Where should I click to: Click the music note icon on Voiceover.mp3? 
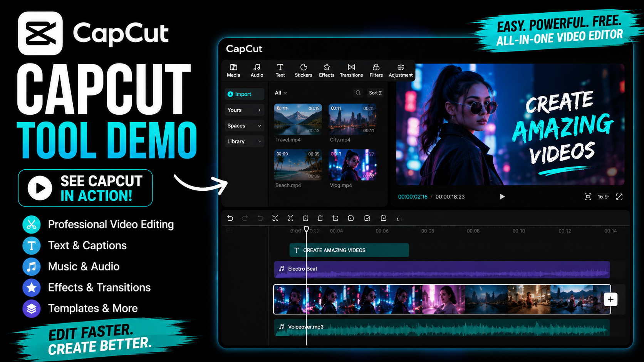tap(282, 327)
